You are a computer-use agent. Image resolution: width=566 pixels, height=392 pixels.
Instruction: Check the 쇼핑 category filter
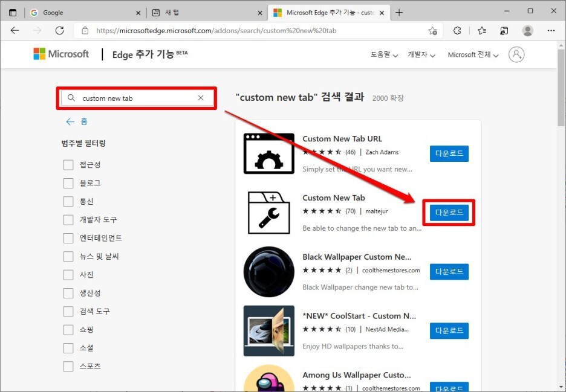click(x=68, y=330)
